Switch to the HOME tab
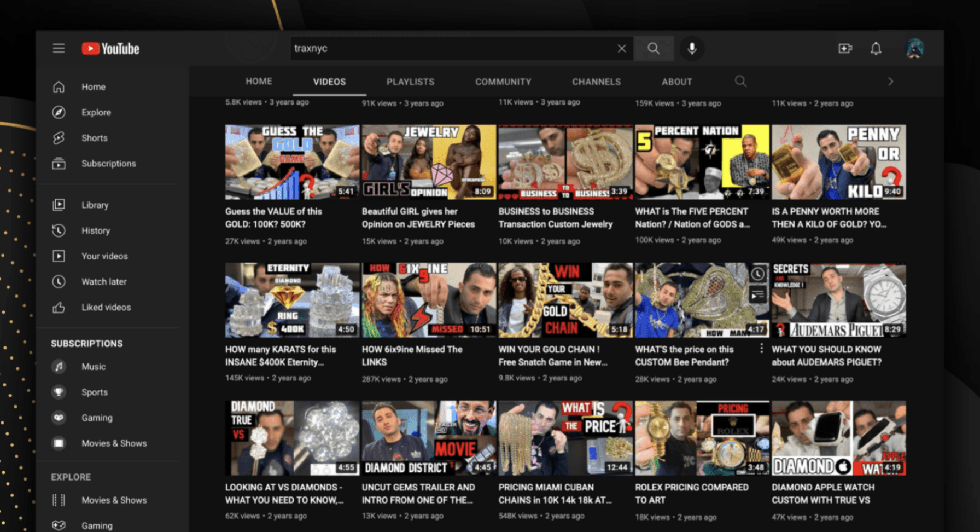The height and width of the screenshot is (532, 980). 259,81
